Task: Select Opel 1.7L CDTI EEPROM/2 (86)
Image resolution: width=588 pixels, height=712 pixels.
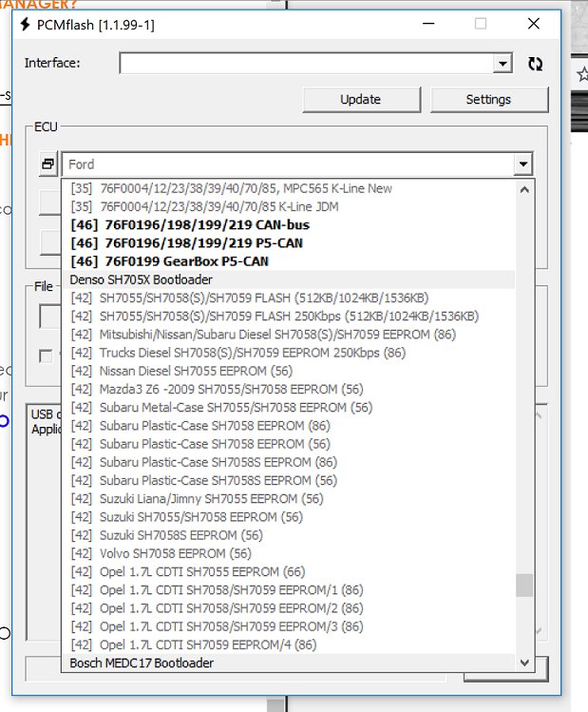Action: click(289, 608)
